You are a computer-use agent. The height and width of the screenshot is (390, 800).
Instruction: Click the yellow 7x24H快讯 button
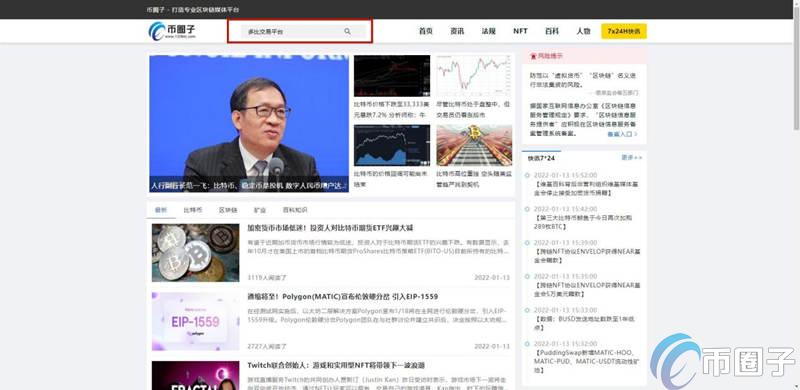pos(623,31)
